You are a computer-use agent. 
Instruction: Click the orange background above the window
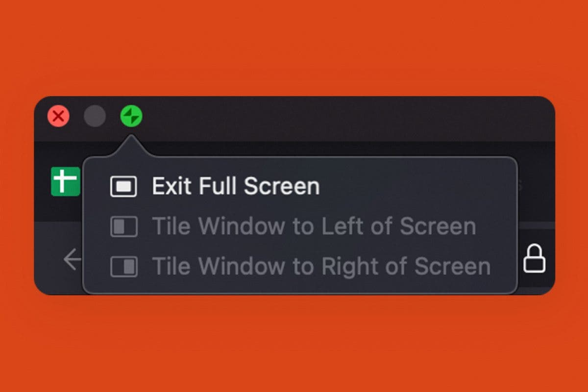tap(294, 49)
